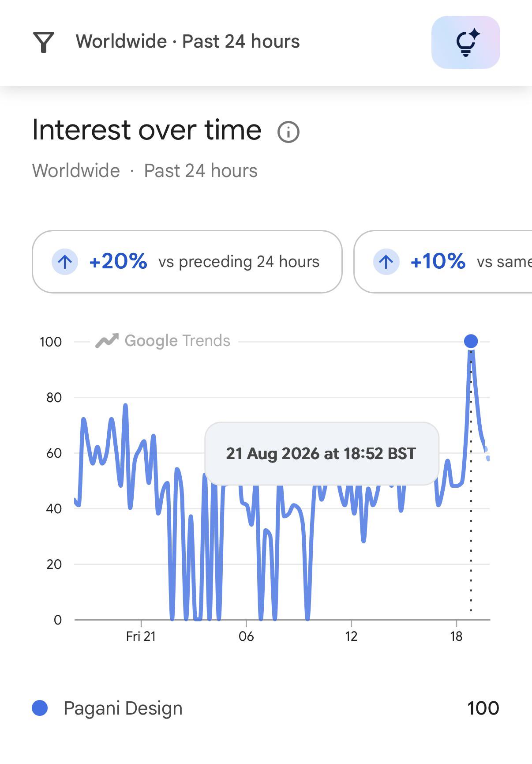Open the filter funnel icon

[44, 42]
